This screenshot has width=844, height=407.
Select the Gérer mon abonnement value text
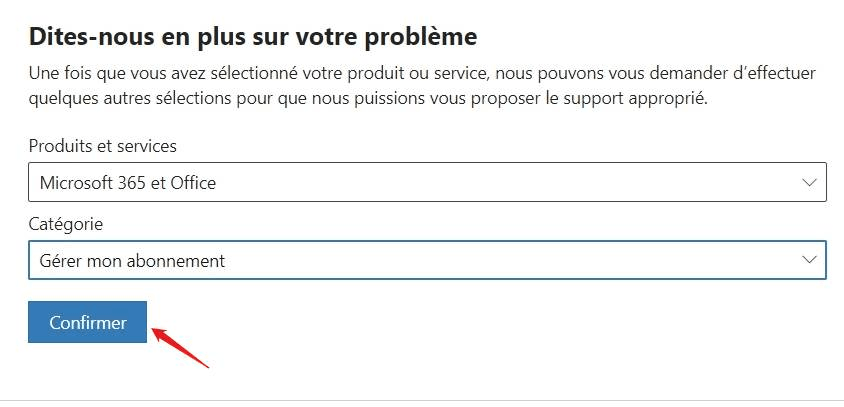click(132, 261)
